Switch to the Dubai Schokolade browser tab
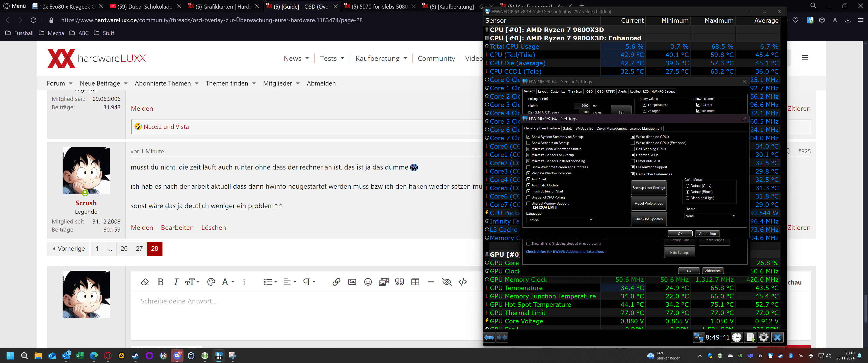 (145, 6)
